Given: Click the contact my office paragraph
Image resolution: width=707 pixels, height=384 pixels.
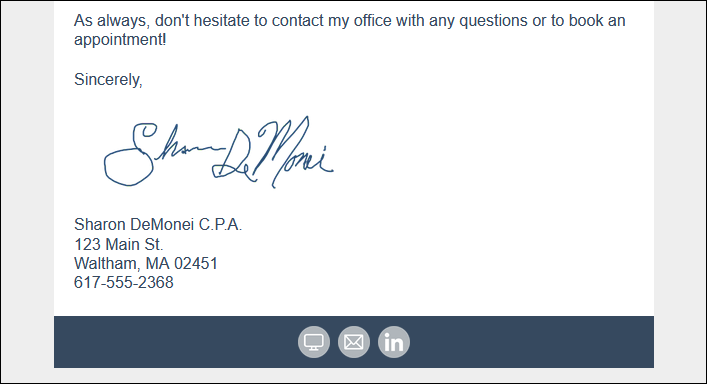Looking at the screenshot, I should 349,30.
